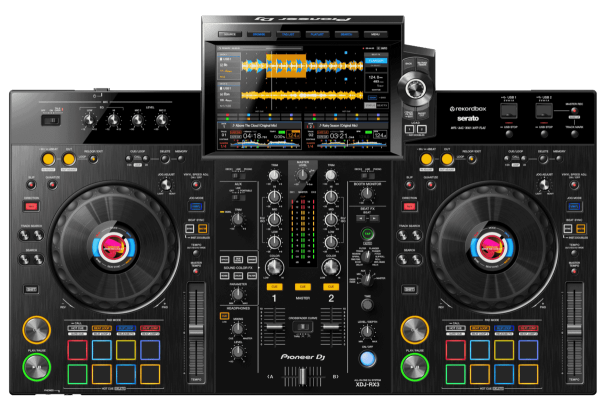Toggle blue JOG MODE VINYL on deck 1
600x407 pixels.
coord(196,207)
